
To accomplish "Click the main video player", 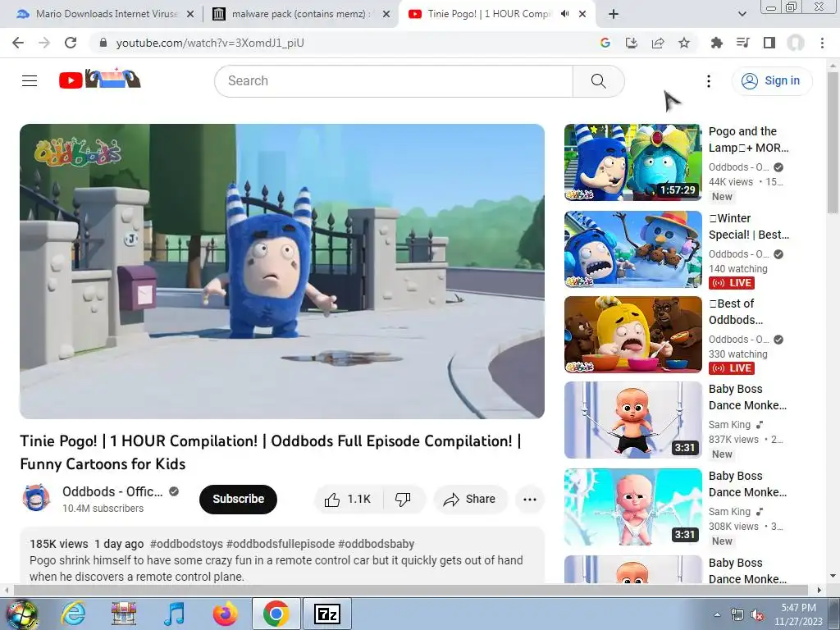I will pyautogui.click(x=282, y=271).
